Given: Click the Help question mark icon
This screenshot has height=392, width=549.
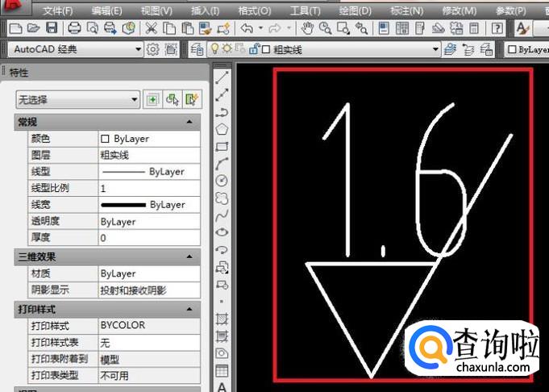Looking at the screenshot, I should (497, 28).
